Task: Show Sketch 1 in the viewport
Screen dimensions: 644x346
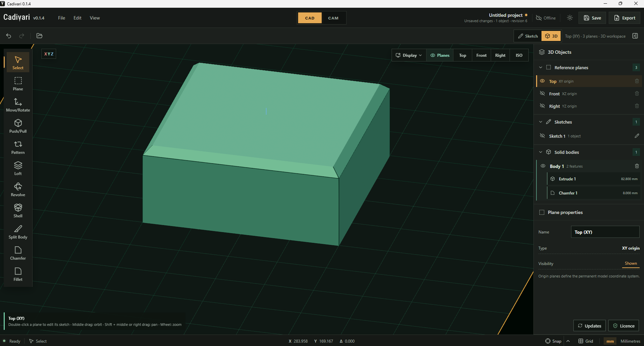Action: 542,136
